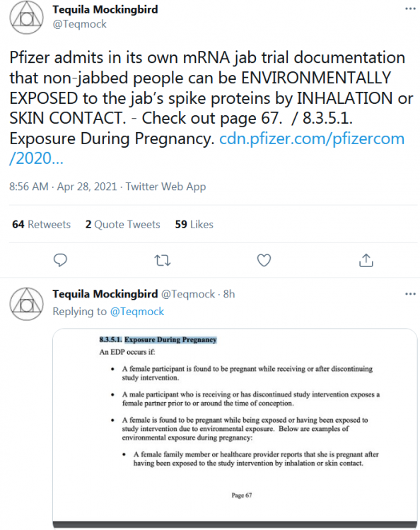Open the avatar on the reply tweet

(26, 304)
